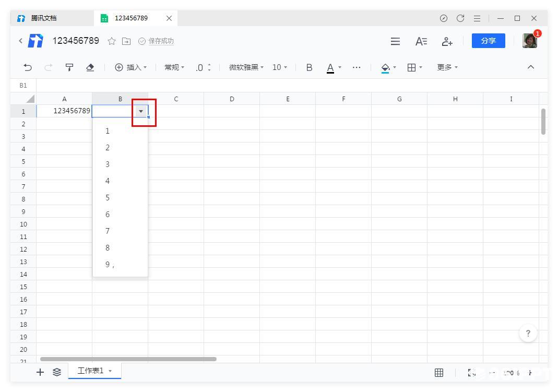Collapse the toolbar with the up chevron
The height and width of the screenshot is (392, 558).
tap(531, 67)
